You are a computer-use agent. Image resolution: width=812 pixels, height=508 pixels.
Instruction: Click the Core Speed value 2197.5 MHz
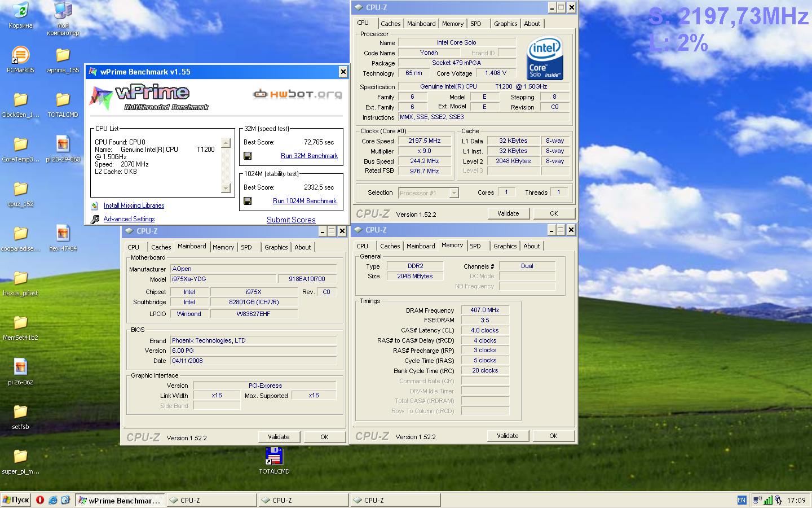424,141
